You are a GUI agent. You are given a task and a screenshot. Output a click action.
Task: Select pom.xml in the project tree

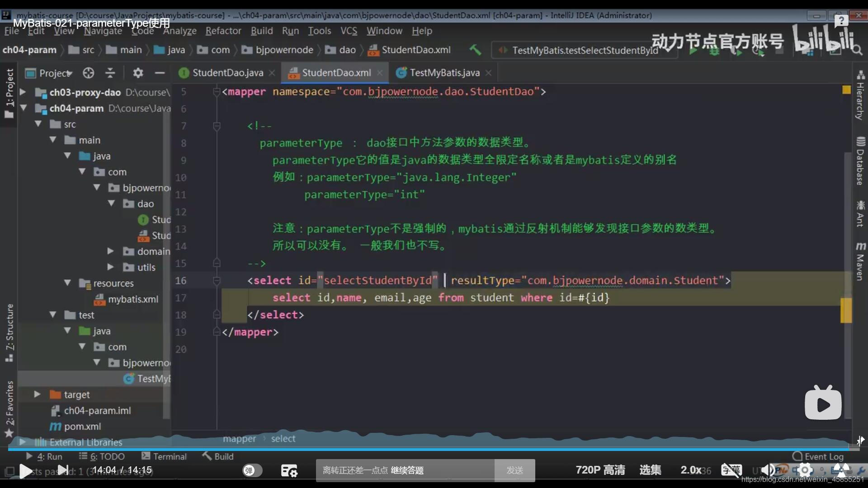[75, 426]
